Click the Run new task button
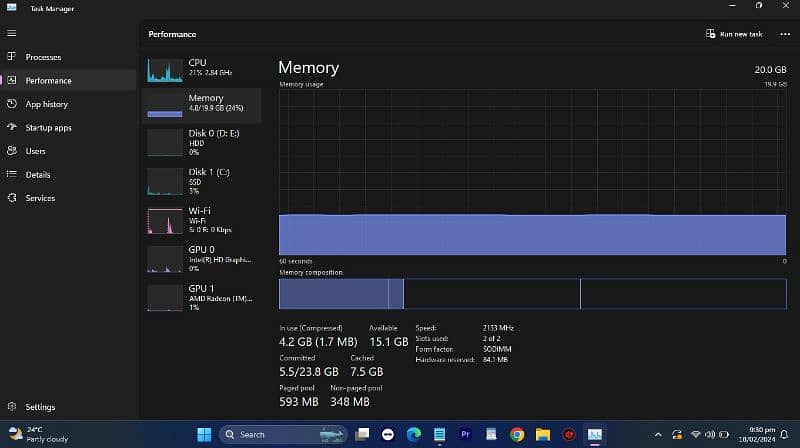This screenshot has width=800, height=448. 734,34
